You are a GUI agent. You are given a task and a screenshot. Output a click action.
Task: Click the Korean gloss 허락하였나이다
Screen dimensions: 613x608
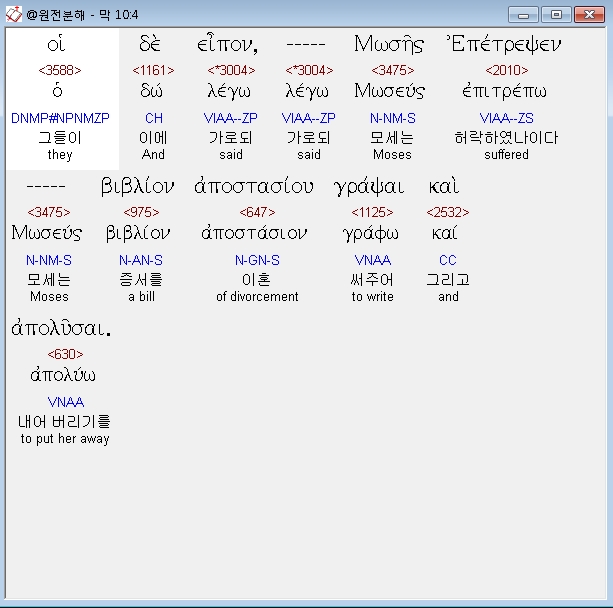tap(506, 138)
